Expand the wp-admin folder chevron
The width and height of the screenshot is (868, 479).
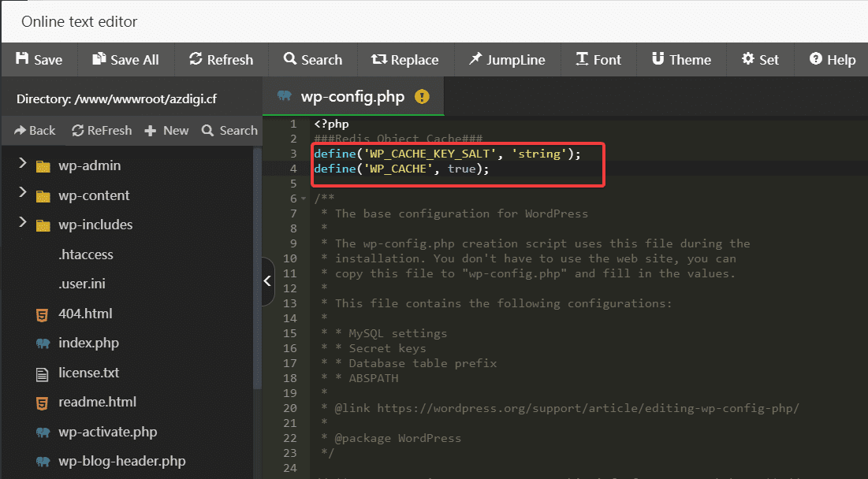[x=22, y=165]
